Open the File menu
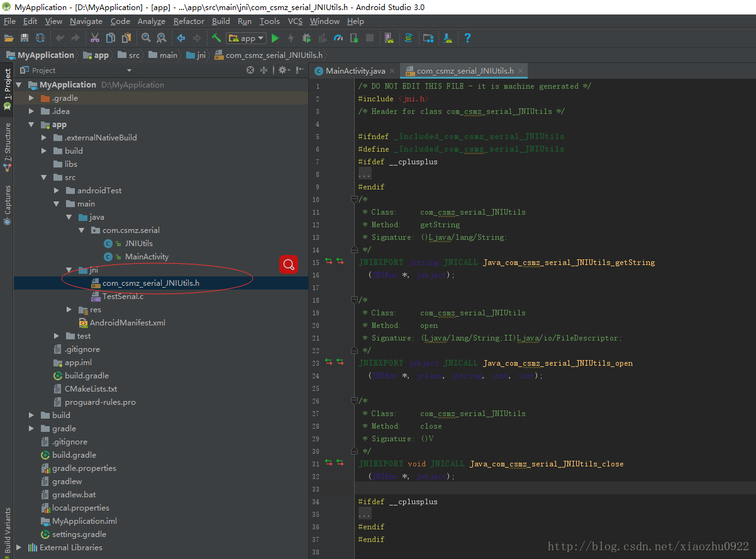The height and width of the screenshot is (559, 756). (x=9, y=21)
